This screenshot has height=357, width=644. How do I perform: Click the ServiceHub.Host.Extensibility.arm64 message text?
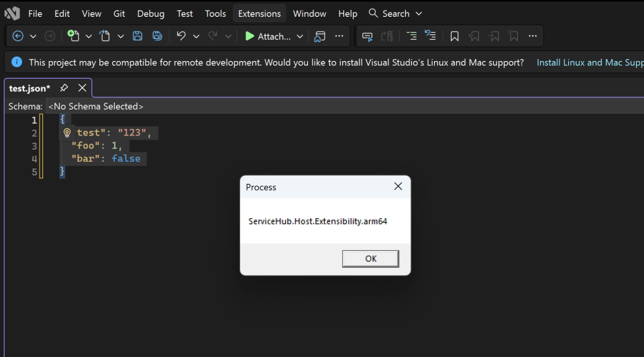coord(317,221)
